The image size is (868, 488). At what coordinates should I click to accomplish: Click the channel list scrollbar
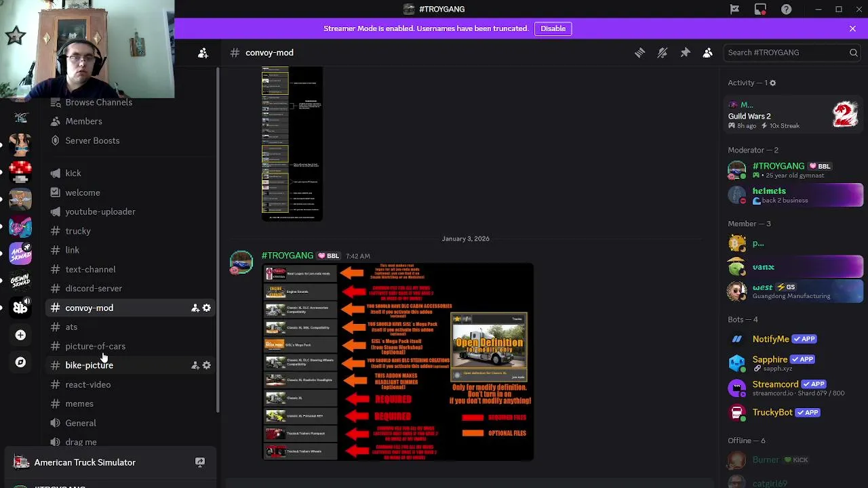click(218, 241)
